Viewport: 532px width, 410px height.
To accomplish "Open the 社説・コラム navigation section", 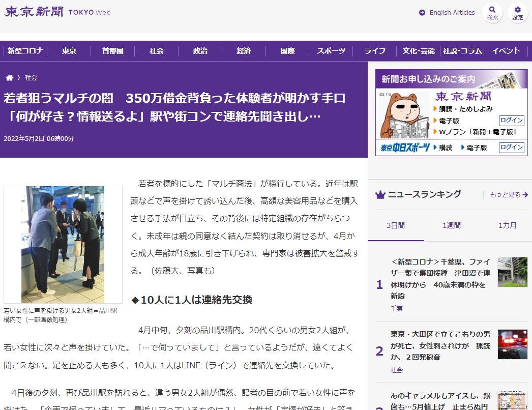I will 462,51.
